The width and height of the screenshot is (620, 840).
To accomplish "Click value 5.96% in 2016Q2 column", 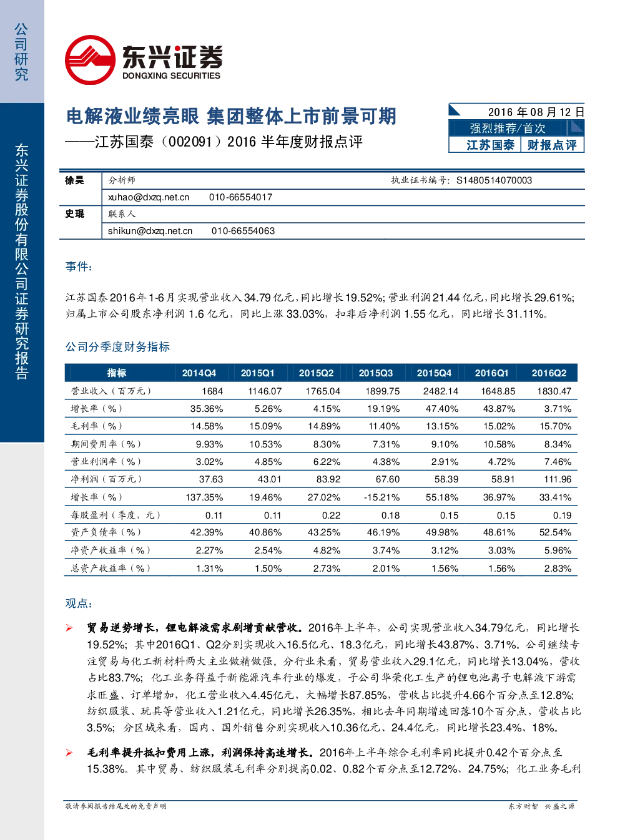I will click(558, 550).
